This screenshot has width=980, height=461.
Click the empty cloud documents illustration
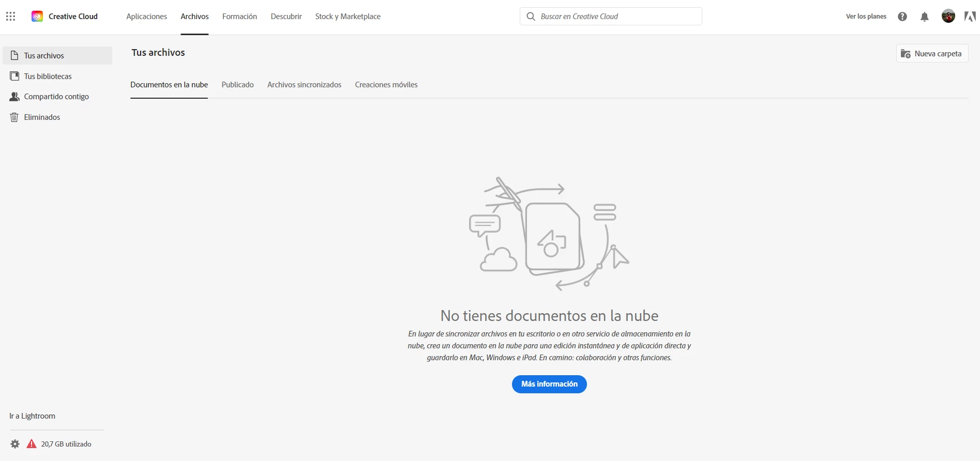tap(549, 234)
